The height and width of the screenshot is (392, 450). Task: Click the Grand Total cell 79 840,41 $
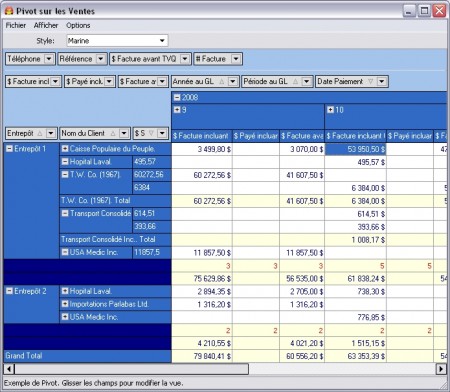pyautogui.click(x=202, y=356)
